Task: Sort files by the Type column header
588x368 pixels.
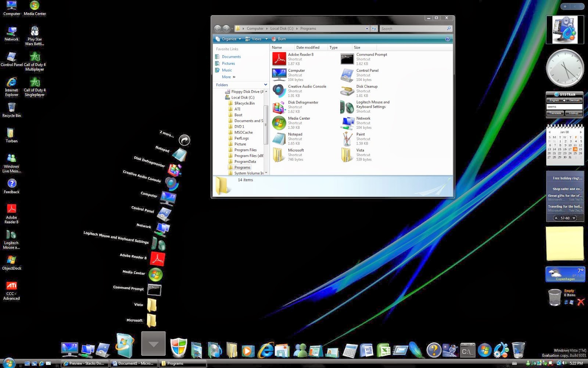Action: click(340, 47)
